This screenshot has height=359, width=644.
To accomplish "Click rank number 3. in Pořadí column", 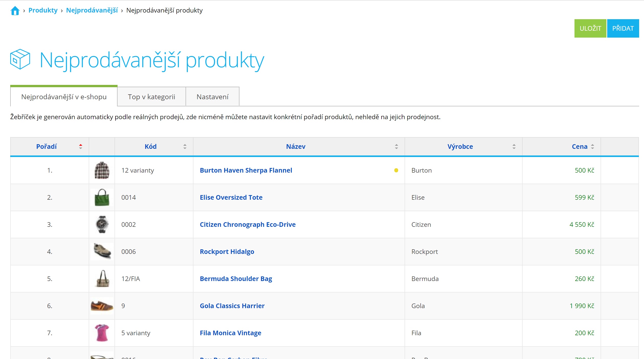I will coord(50,225).
